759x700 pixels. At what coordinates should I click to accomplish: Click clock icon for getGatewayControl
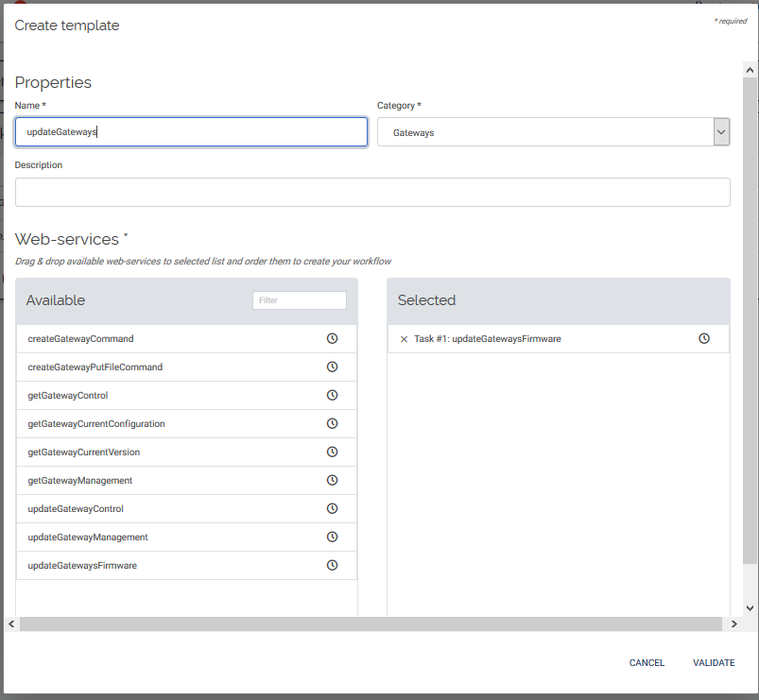tap(332, 395)
